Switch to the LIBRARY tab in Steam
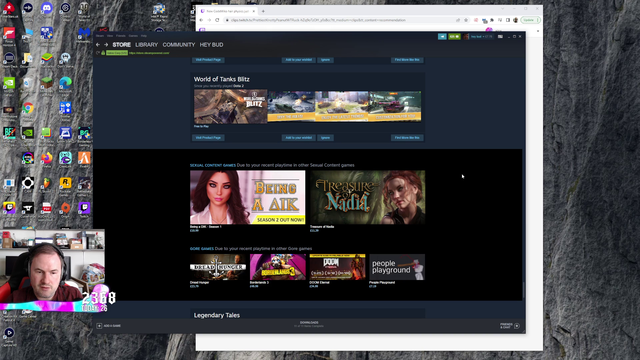 [x=147, y=44]
